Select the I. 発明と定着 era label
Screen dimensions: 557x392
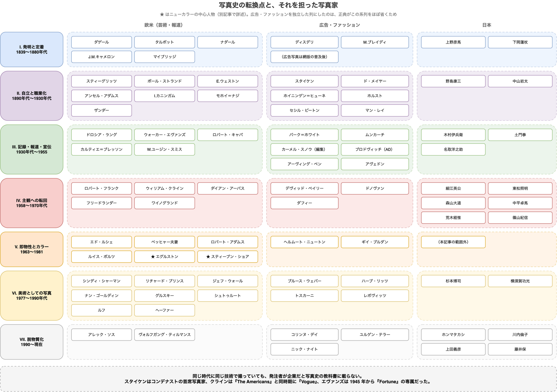click(x=32, y=49)
